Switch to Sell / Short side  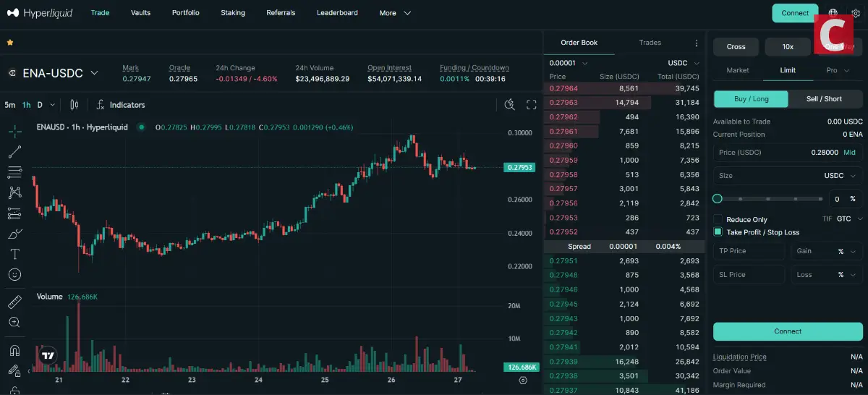[x=824, y=99]
